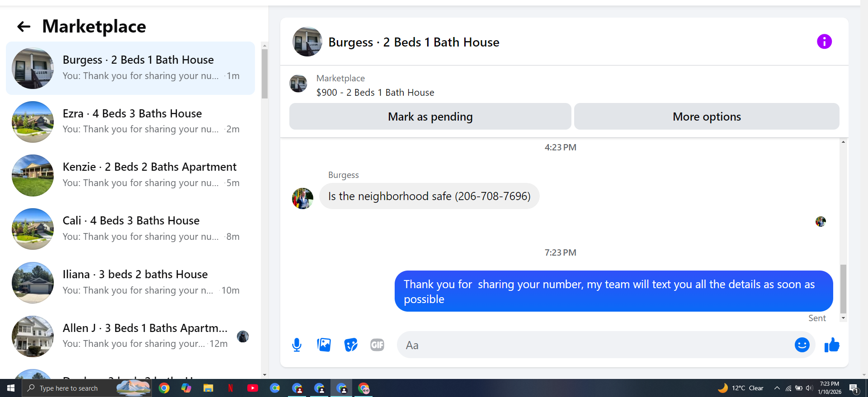868x397 pixels.
Task: Click chat scrollbar down arrow
Action: click(843, 318)
